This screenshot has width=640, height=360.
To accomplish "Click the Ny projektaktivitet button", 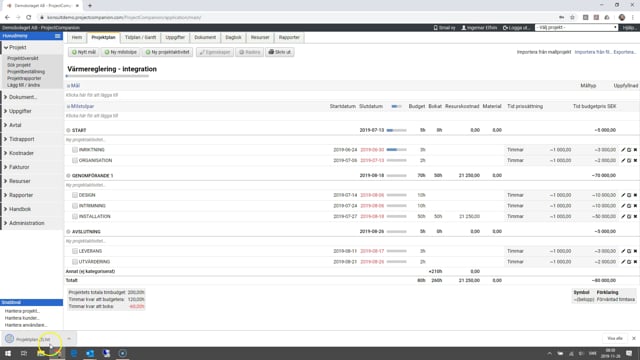I will (167, 52).
